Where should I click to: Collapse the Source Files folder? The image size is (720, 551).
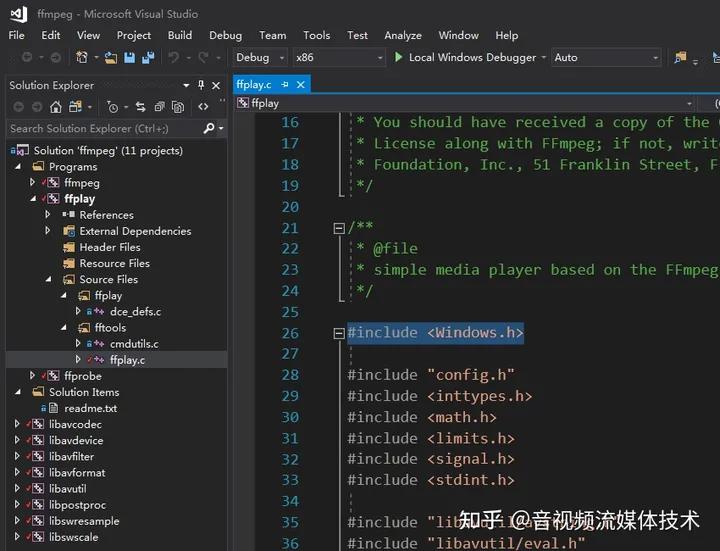48,279
